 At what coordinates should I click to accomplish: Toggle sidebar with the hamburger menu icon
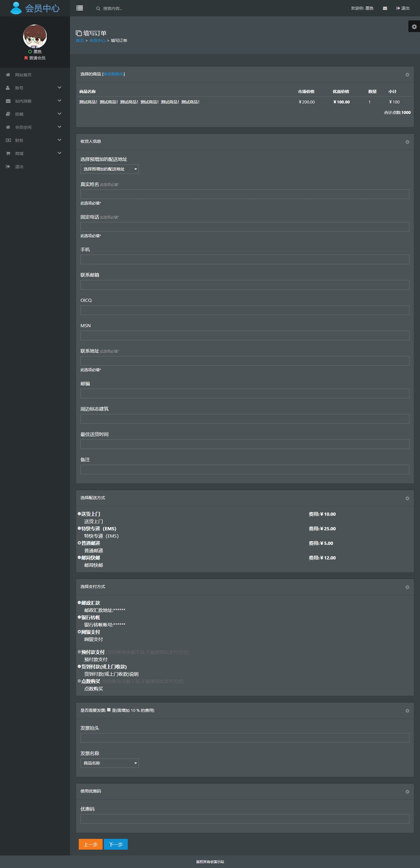tap(80, 8)
